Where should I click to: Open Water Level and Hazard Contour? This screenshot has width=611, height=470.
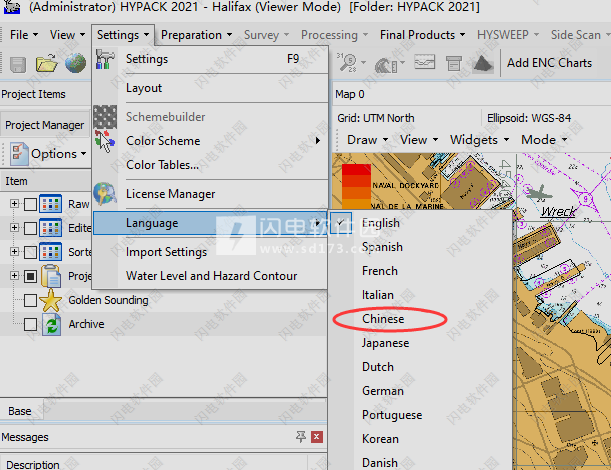point(210,276)
